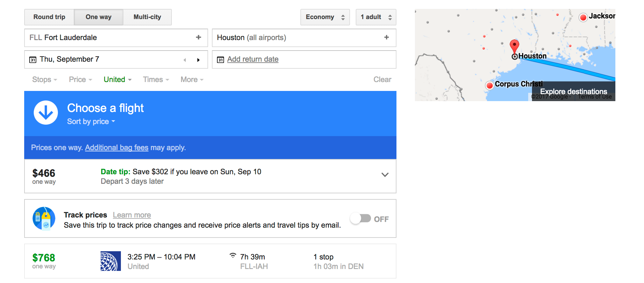644x283 pixels.
Task: Click the red Houston map pin
Action: 514,46
